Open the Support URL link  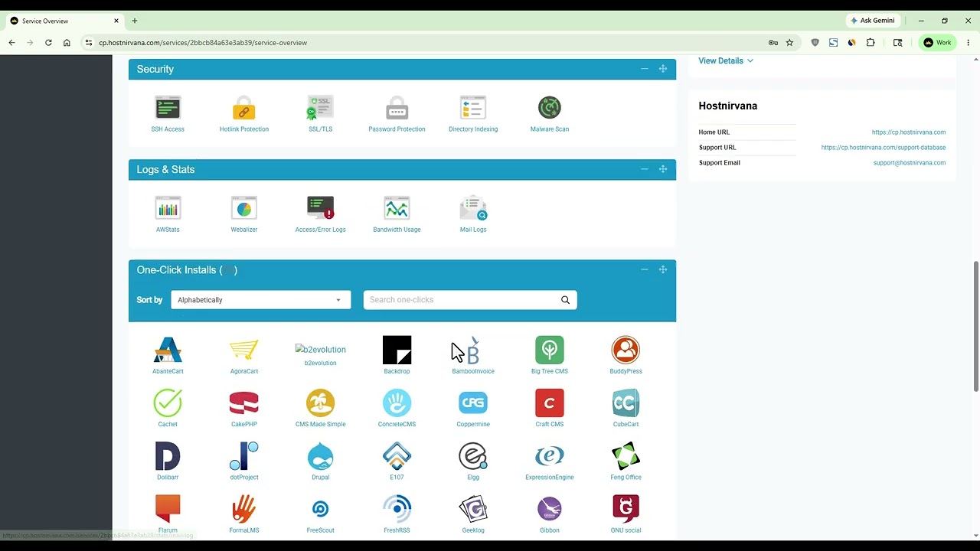[883, 148]
